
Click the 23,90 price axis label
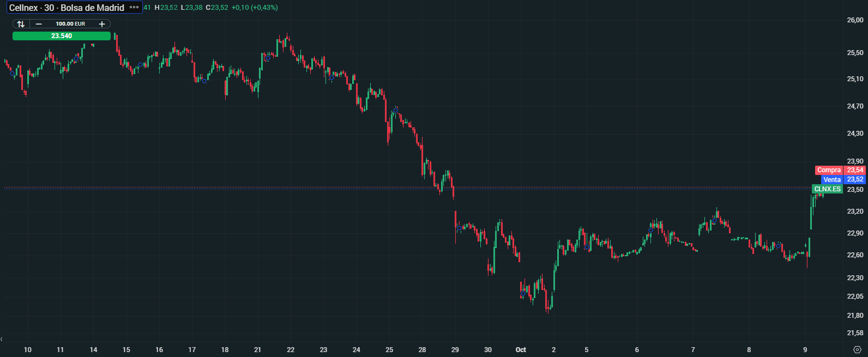coord(855,161)
